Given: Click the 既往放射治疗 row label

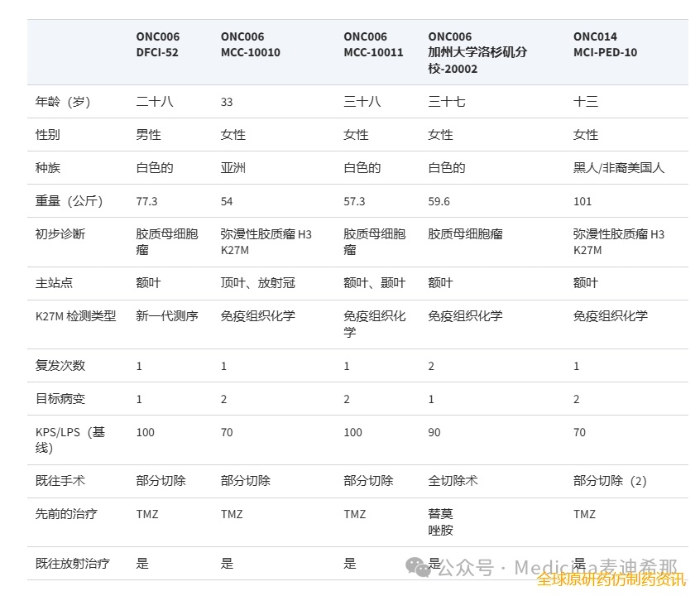Looking at the screenshot, I should [73, 564].
